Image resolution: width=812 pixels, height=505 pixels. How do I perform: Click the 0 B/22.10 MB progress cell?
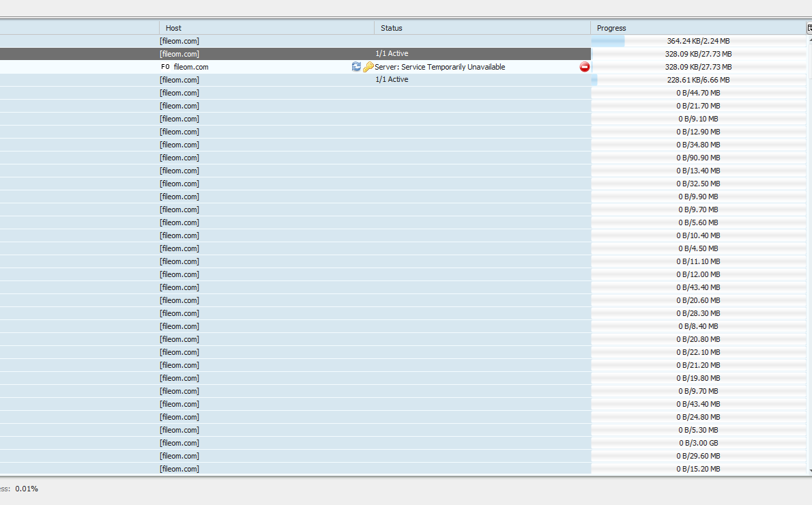(x=699, y=351)
